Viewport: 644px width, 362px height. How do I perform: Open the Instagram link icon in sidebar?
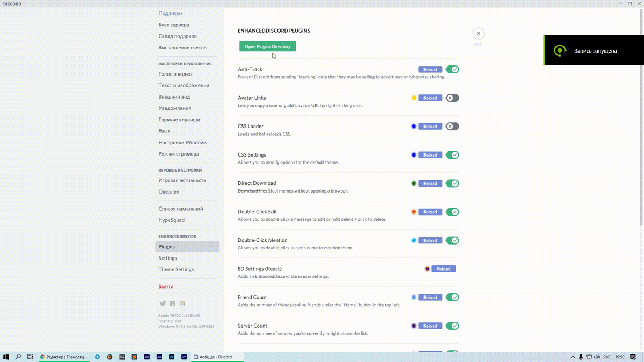point(182,304)
